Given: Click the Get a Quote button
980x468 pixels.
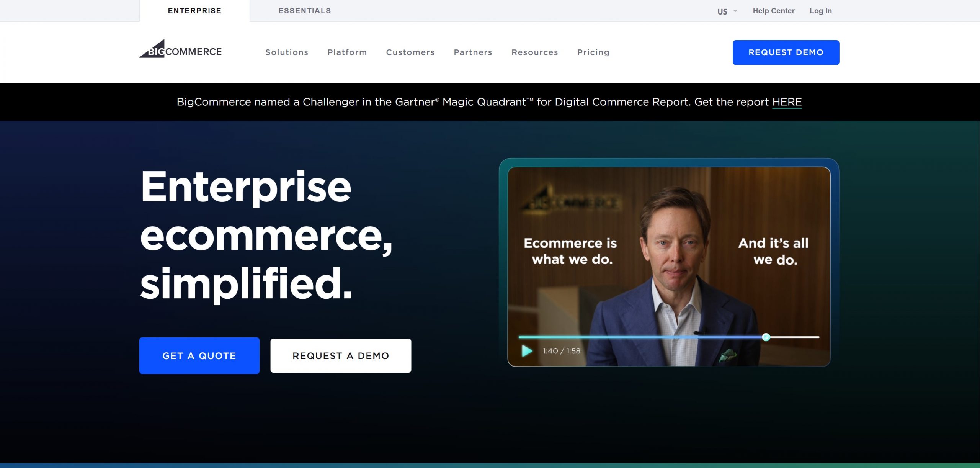Looking at the screenshot, I should 199,355.
